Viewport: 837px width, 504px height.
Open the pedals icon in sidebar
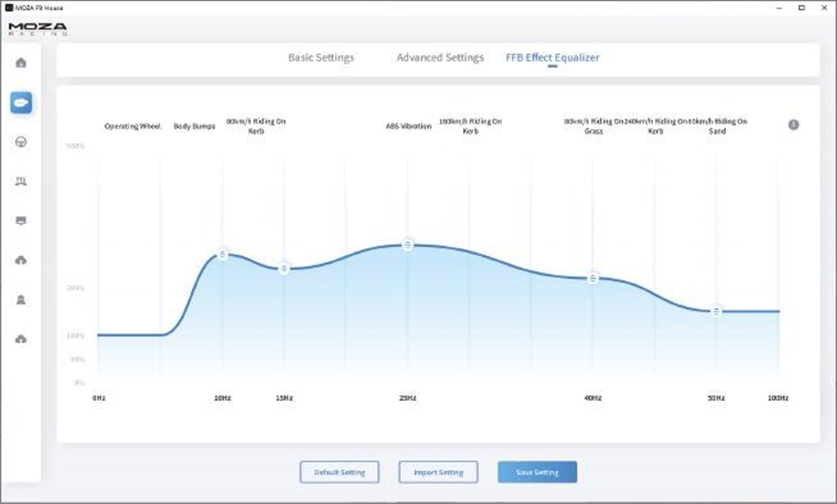point(21,182)
